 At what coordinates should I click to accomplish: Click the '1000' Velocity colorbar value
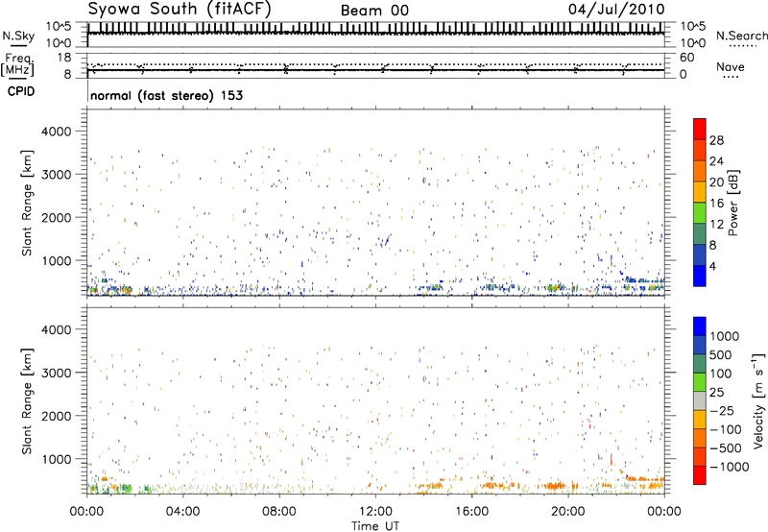(725, 336)
